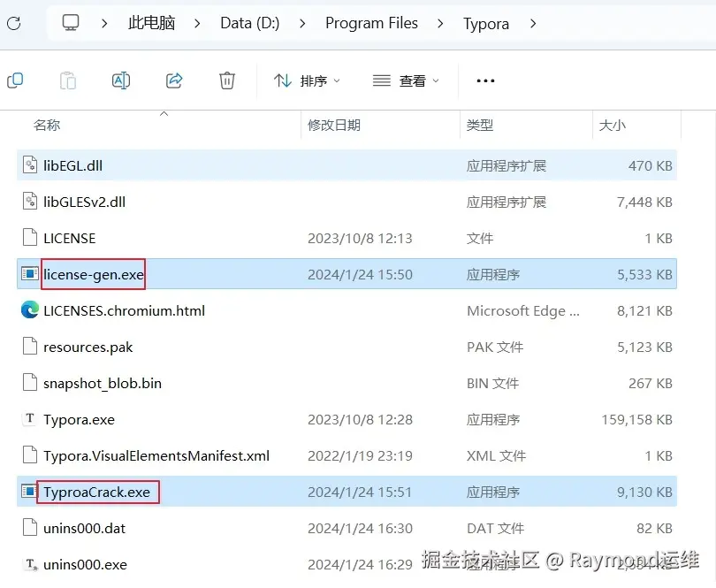Select the Typora.VisualElementsManifest.xml file name
716x588 pixels.
pyautogui.click(x=156, y=455)
